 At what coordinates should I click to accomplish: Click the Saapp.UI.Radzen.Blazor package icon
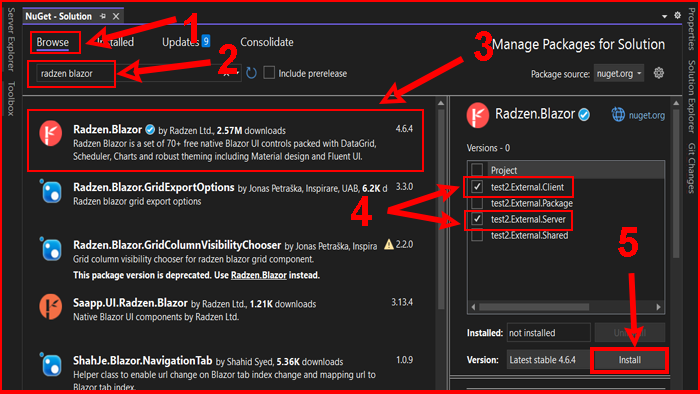click(50, 307)
